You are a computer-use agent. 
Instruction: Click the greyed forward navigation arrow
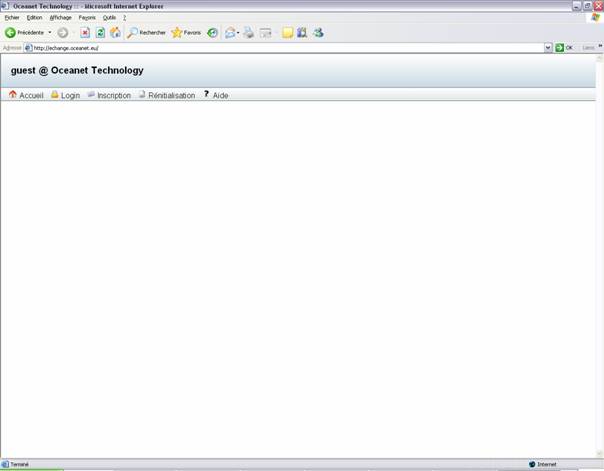coord(63,33)
